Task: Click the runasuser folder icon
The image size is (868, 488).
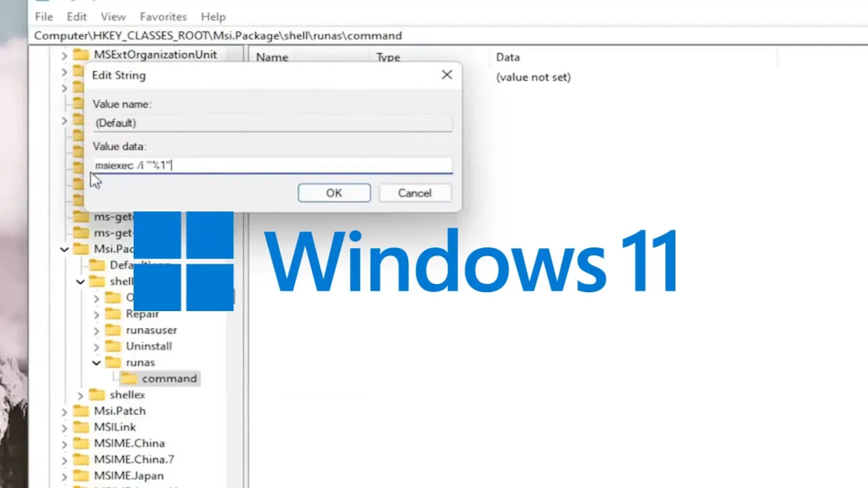Action: [x=113, y=330]
